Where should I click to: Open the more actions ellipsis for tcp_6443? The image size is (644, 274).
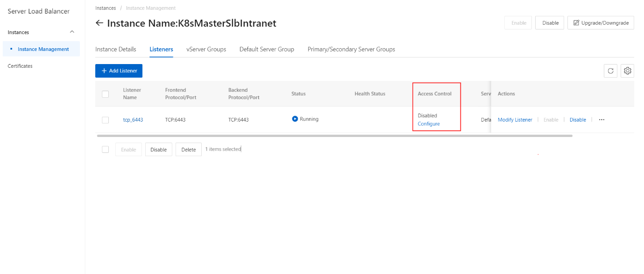pyautogui.click(x=602, y=120)
